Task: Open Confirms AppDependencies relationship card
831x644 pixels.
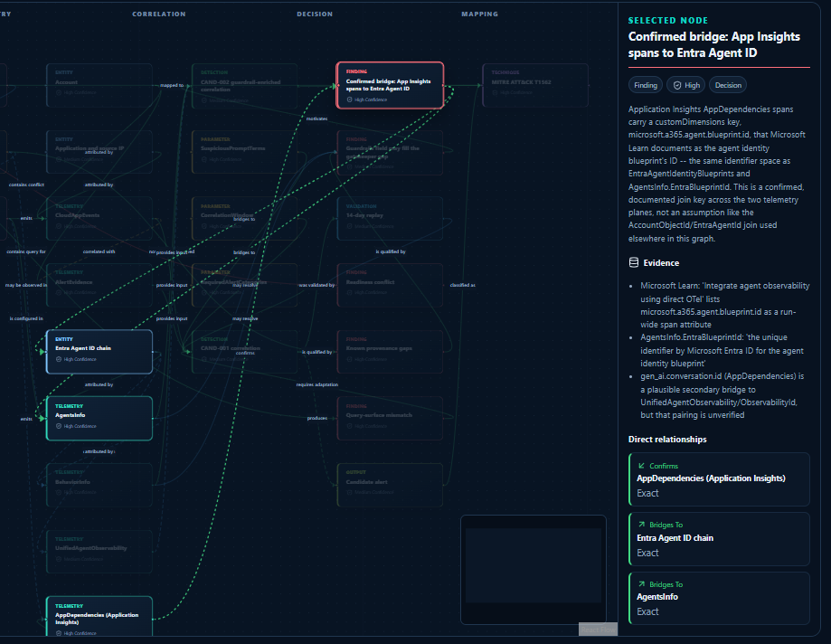Action: pos(719,479)
